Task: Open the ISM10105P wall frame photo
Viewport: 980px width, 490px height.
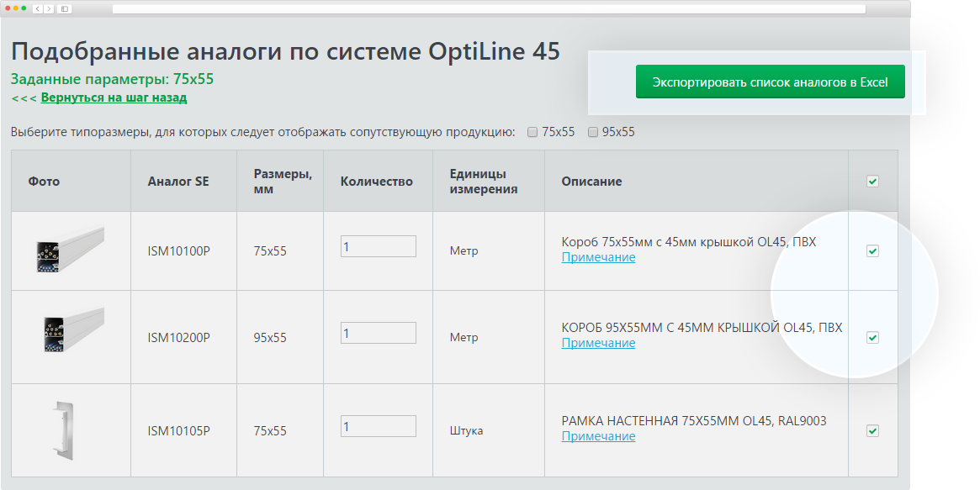Action: click(64, 430)
